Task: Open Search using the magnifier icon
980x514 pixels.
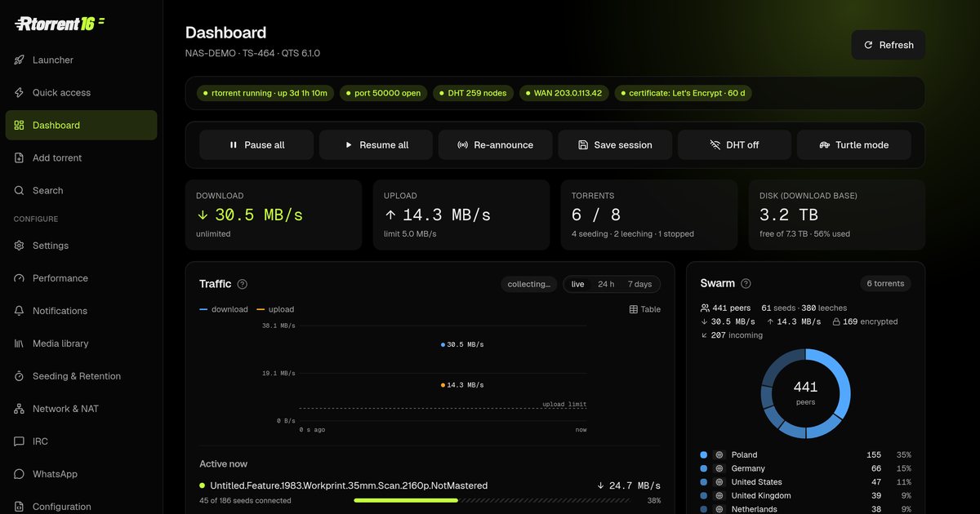Action: click(19, 191)
